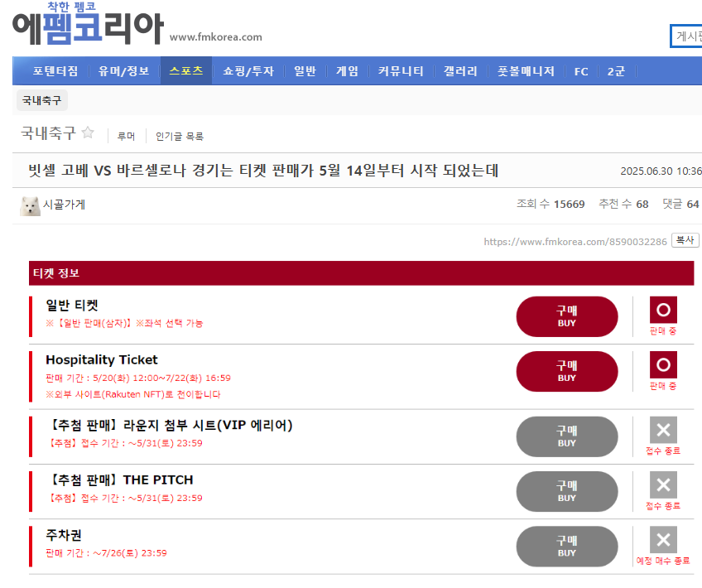Click the 에펨코리아 site logo

pyautogui.click(x=88, y=24)
